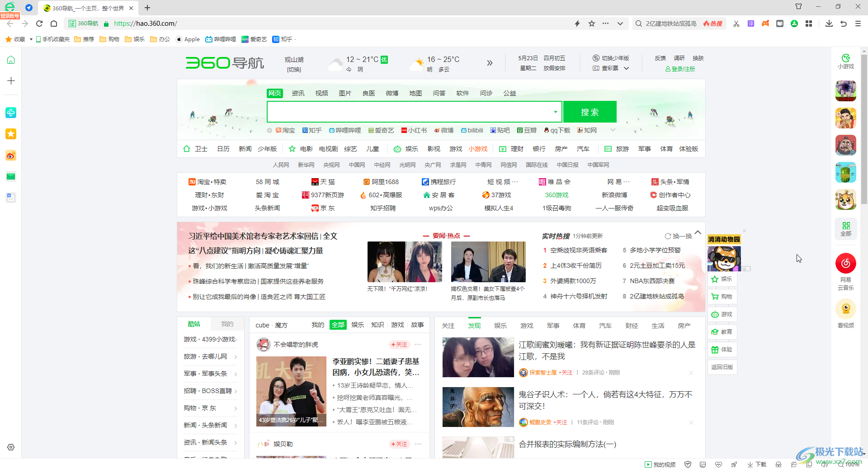Viewport: 868px width, 469px height.
Task: Click the skin change shirt icon
Action: tap(799, 6)
